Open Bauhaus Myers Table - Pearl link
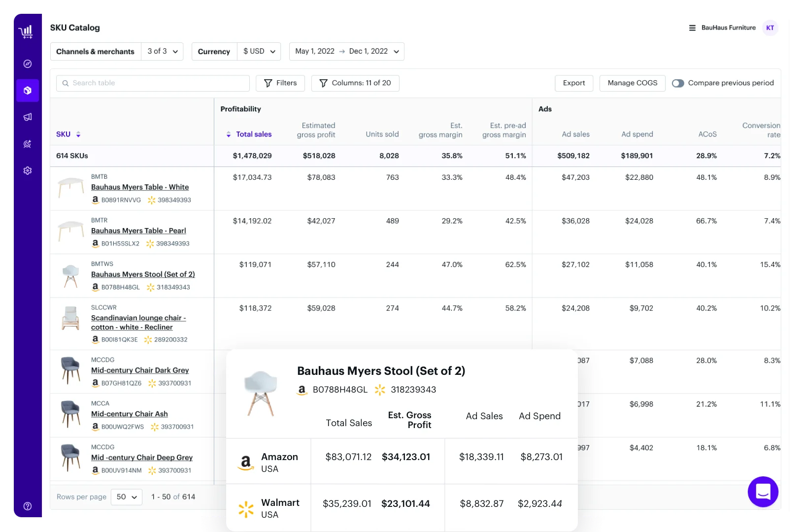804x532 pixels. point(138,231)
